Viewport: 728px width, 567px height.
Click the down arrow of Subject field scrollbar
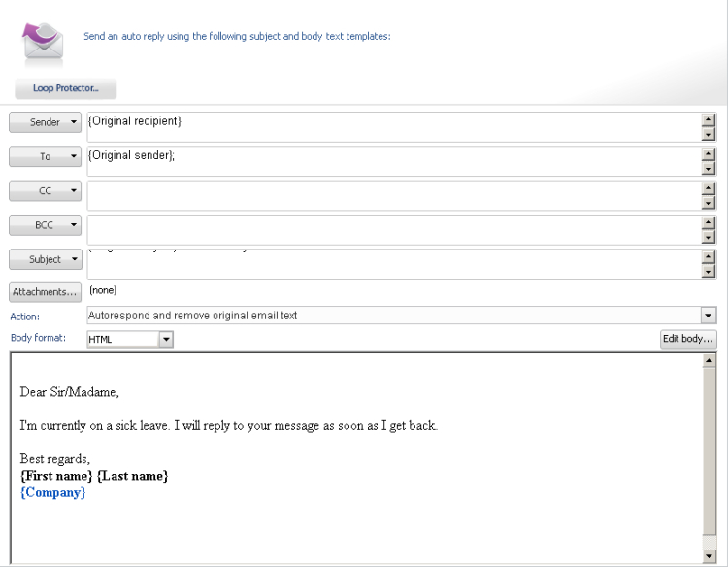[708, 272]
